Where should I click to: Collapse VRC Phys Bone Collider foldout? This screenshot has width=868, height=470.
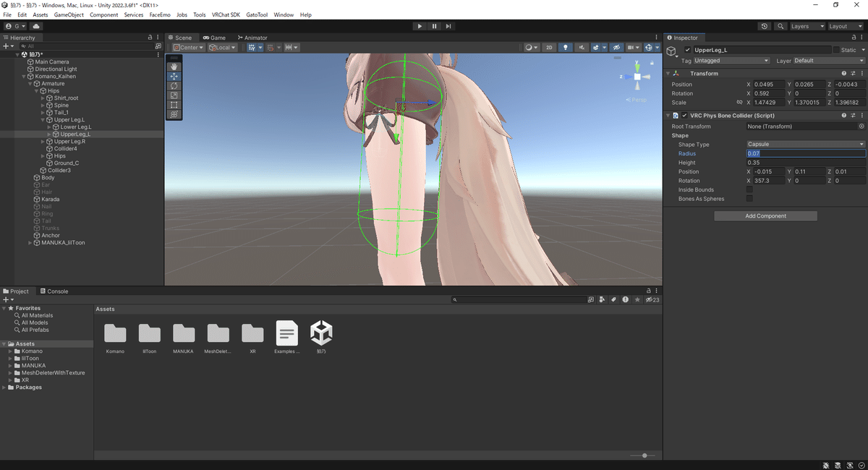pyautogui.click(x=668, y=115)
